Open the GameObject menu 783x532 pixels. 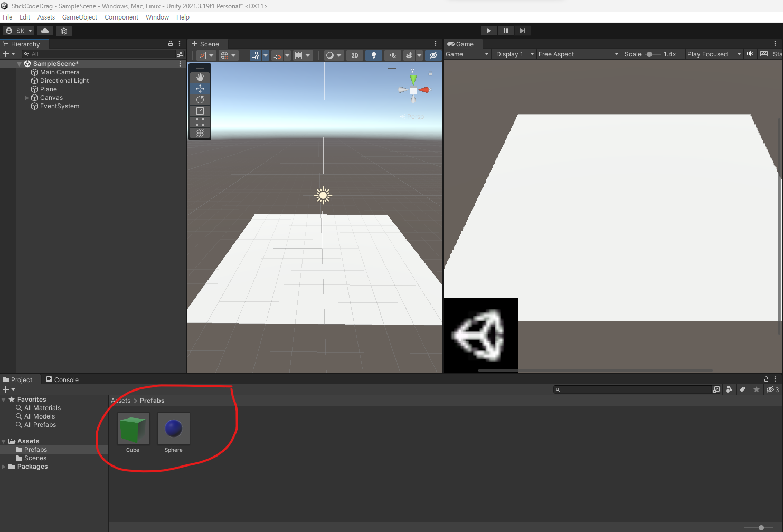point(80,17)
